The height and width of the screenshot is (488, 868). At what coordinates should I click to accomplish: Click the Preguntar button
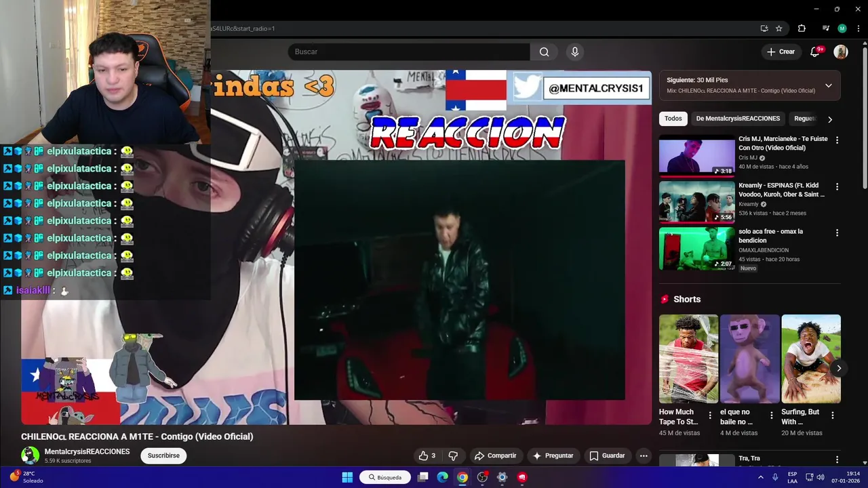(553, 455)
